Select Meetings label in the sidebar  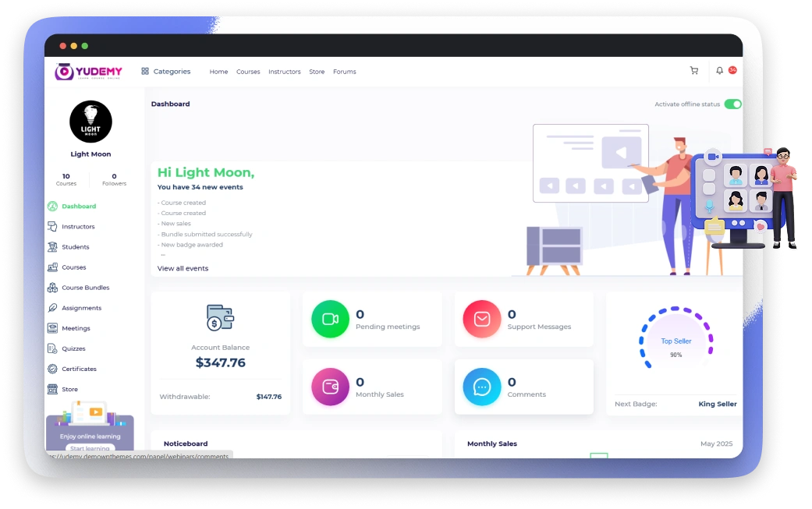coord(76,328)
